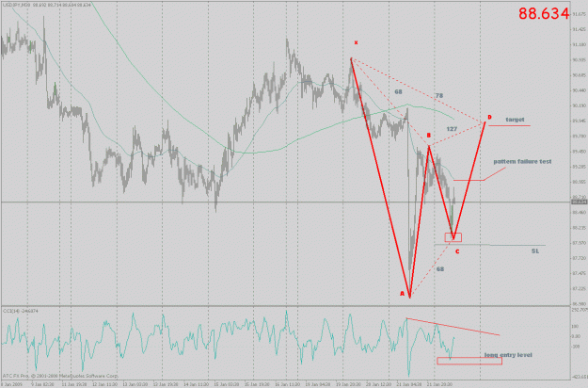Select the "pattern failure test" label

click(522, 161)
